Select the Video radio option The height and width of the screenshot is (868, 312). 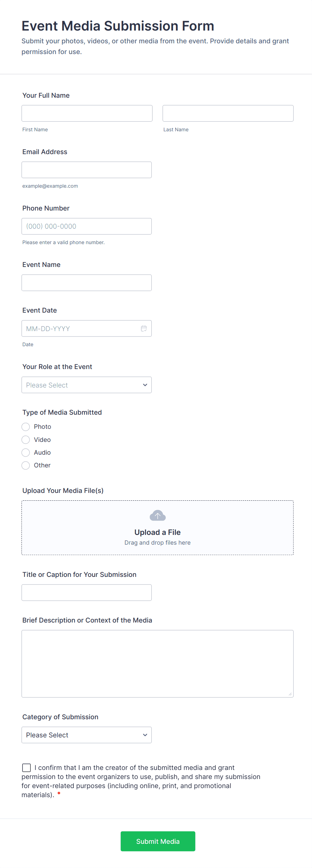(26, 440)
